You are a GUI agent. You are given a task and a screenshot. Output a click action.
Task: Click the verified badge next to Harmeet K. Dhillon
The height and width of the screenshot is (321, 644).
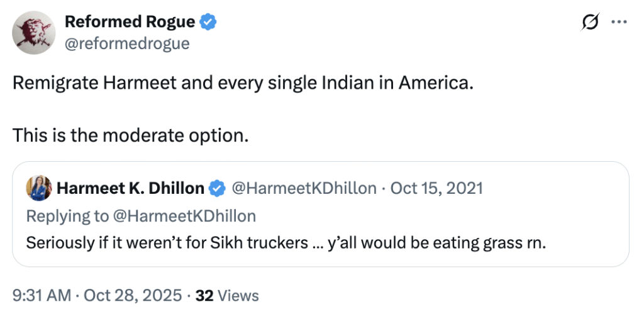click(x=218, y=188)
